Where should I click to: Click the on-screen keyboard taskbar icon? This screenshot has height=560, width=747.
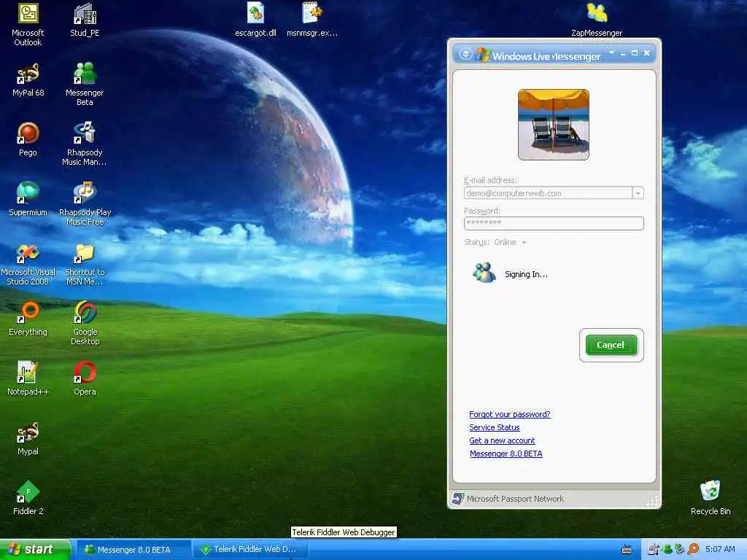pos(627,550)
